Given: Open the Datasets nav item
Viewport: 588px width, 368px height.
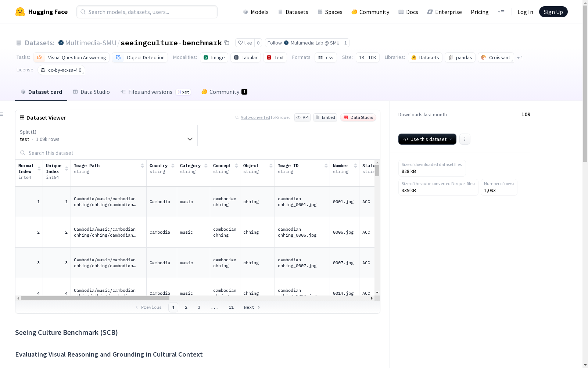Looking at the screenshot, I should coord(293,12).
